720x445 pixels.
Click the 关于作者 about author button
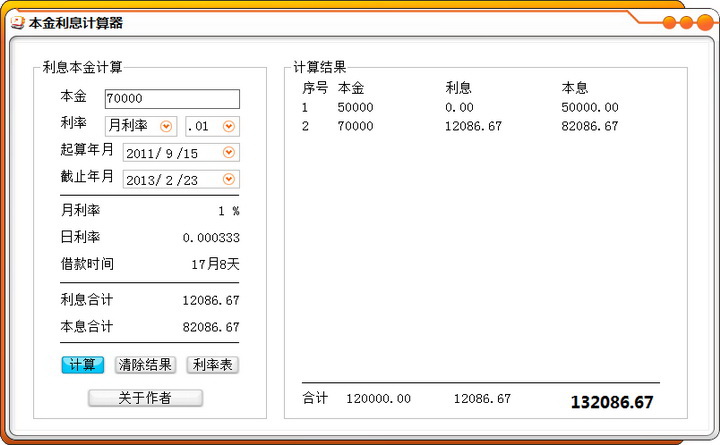click(x=145, y=398)
